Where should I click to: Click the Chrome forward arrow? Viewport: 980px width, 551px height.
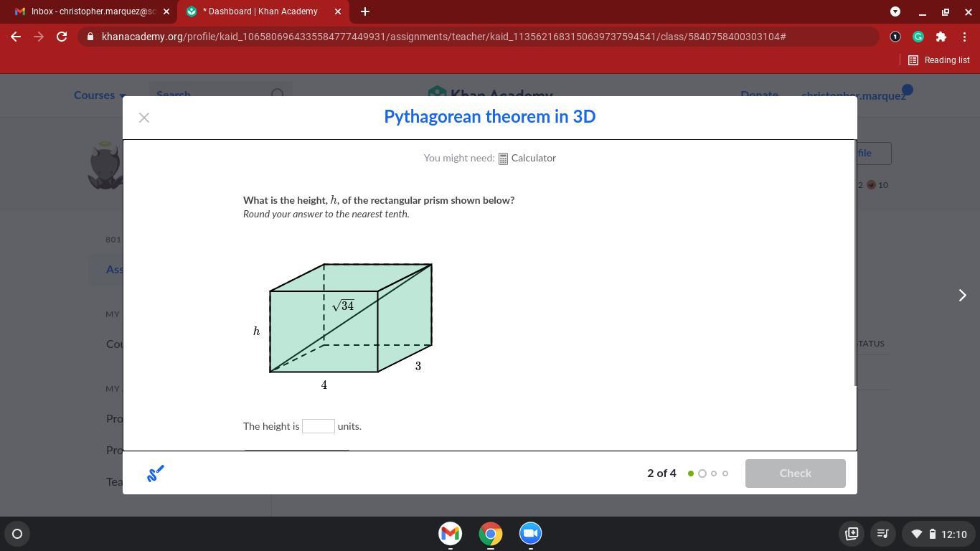39,37
